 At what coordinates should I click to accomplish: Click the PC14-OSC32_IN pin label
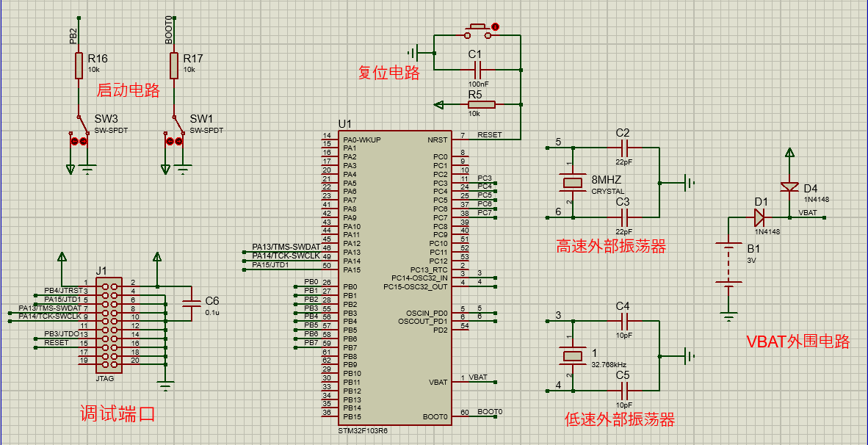click(419, 278)
